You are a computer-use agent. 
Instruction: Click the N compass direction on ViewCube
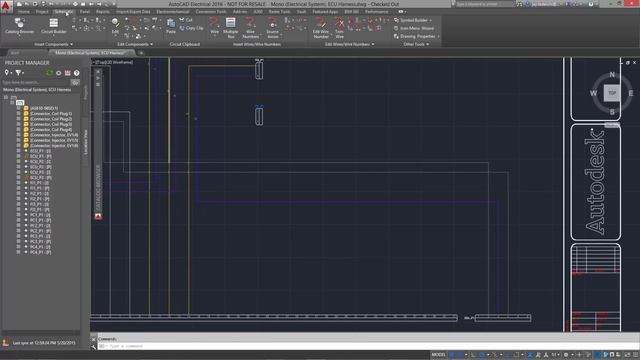612,75
